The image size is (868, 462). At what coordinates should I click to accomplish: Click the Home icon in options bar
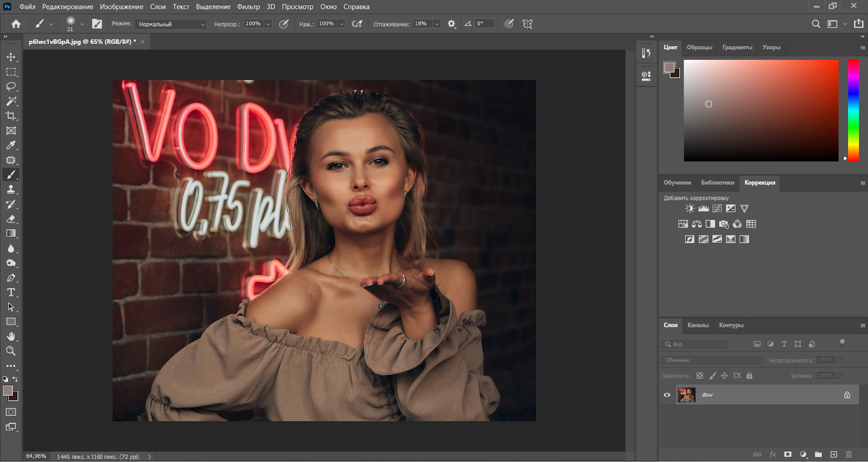[x=16, y=24]
